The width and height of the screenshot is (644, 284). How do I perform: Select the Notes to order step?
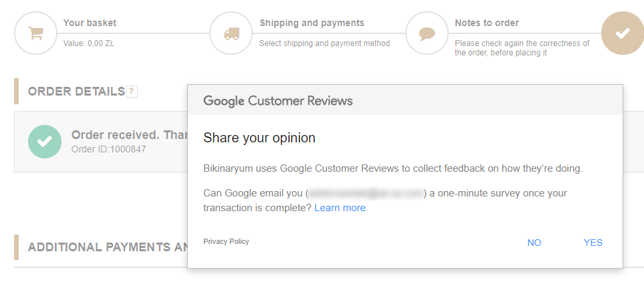tap(487, 23)
